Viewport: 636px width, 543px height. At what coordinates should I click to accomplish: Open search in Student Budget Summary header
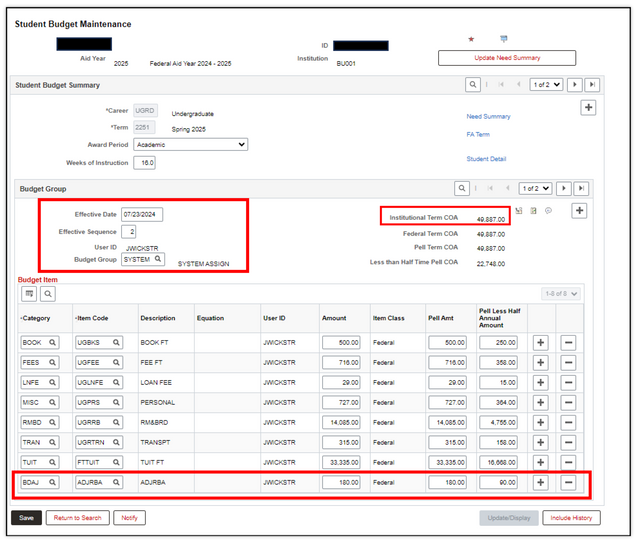point(473,84)
